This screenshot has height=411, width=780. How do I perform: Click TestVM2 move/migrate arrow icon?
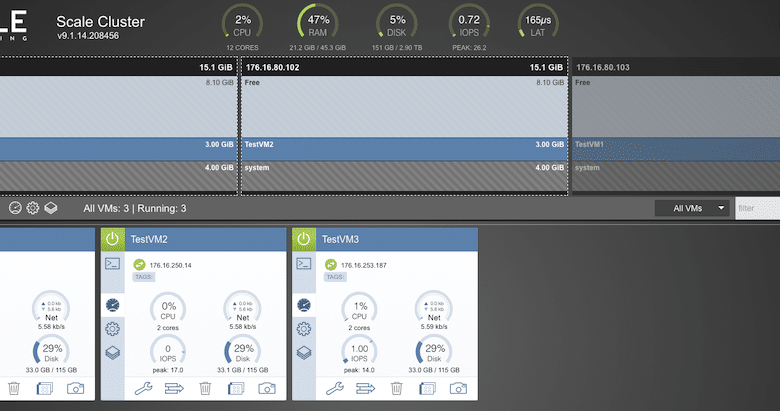point(174,388)
